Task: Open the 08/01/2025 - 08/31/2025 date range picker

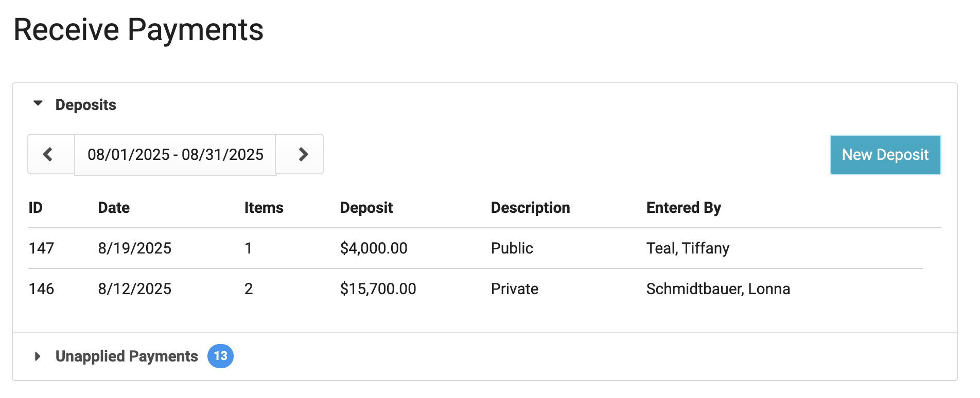Action: pyautogui.click(x=175, y=155)
